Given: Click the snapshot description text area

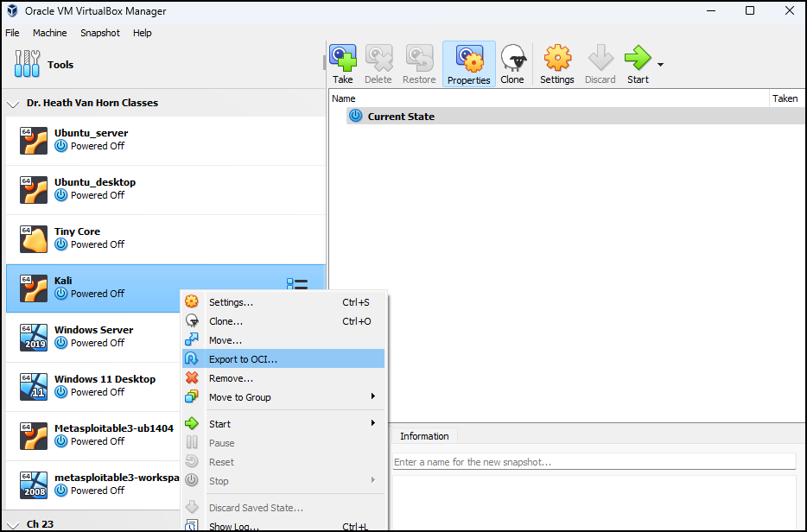Looking at the screenshot, I should 594,503.
